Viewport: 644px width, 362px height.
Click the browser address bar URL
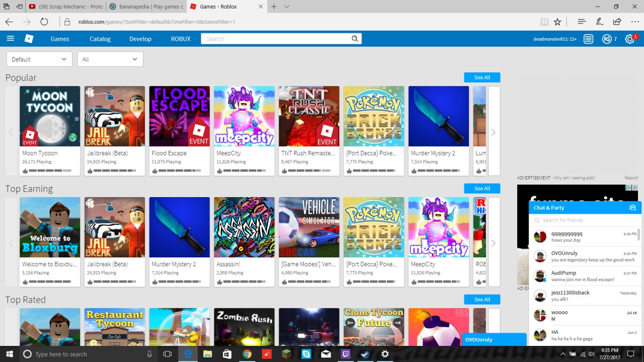[156, 22]
